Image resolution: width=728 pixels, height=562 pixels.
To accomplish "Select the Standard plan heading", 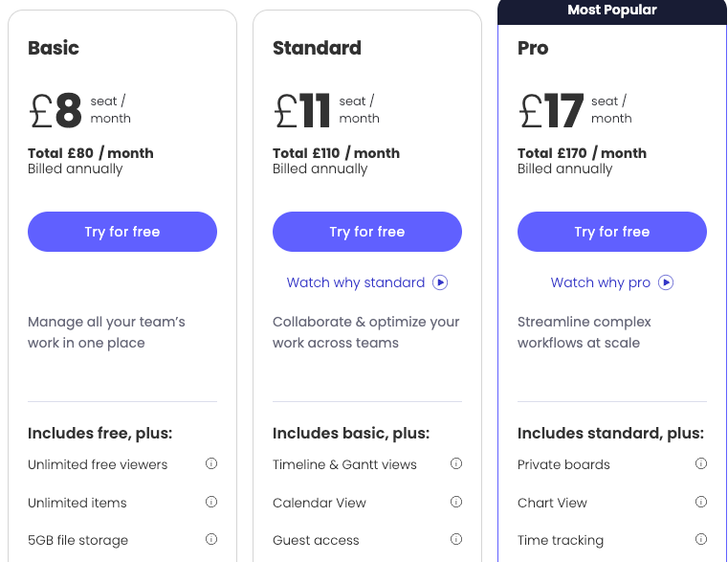I will (x=317, y=48).
